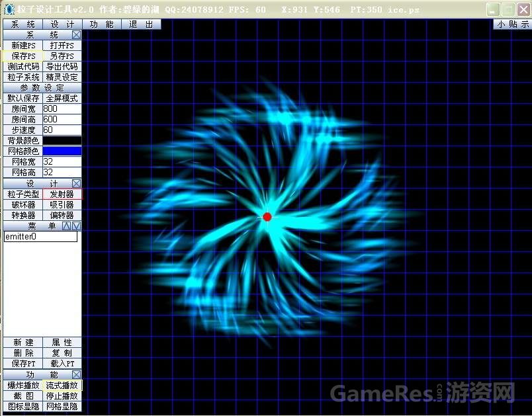
Task: Click the 房间宽 width field showing 800
Action: click(x=62, y=109)
